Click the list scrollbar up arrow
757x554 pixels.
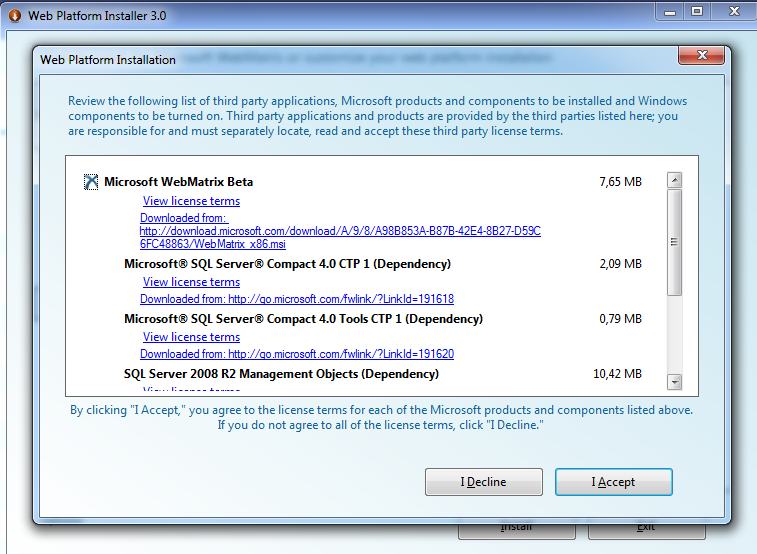[x=674, y=180]
